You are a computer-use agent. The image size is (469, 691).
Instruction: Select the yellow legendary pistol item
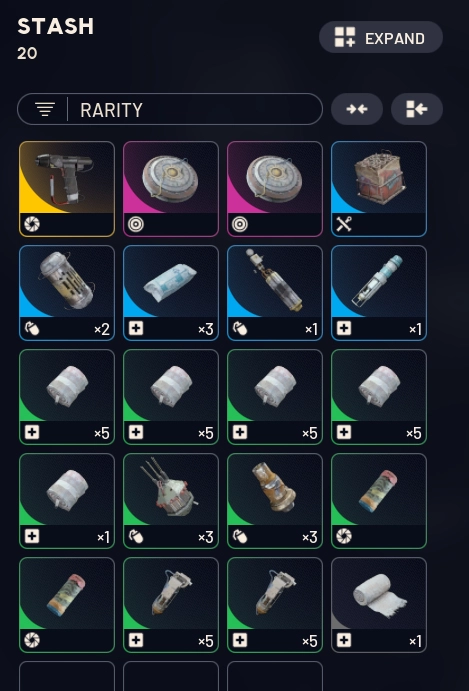click(67, 189)
